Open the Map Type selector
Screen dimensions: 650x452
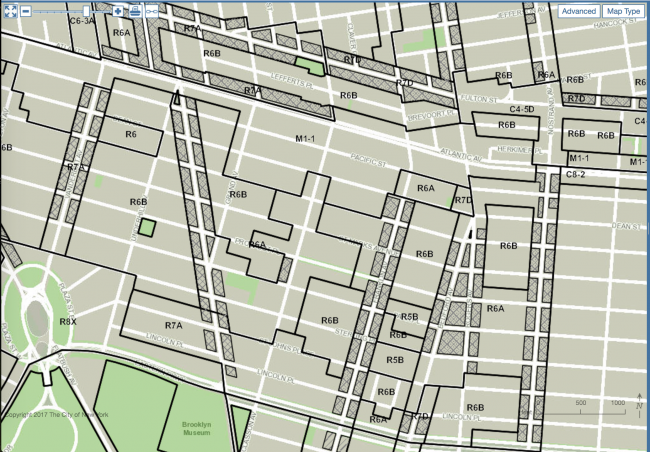tap(623, 11)
